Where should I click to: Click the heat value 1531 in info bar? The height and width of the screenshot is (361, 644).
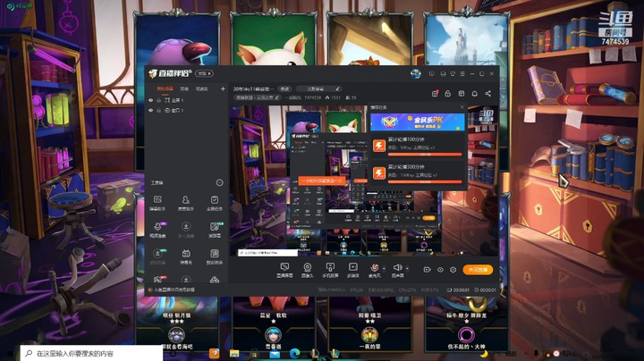(333, 97)
